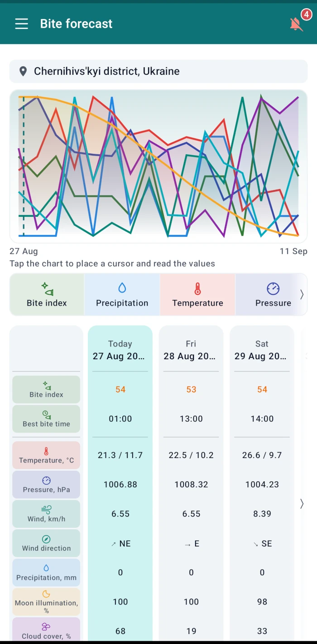The image size is (317, 644).
Task: Click the location pin icon
Action: point(23,71)
